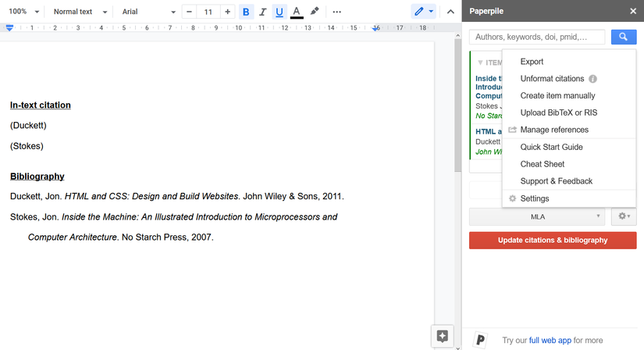This screenshot has height=350, width=644.
Task: Open the editing mode pencil dropdown
Action: point(424,12)
